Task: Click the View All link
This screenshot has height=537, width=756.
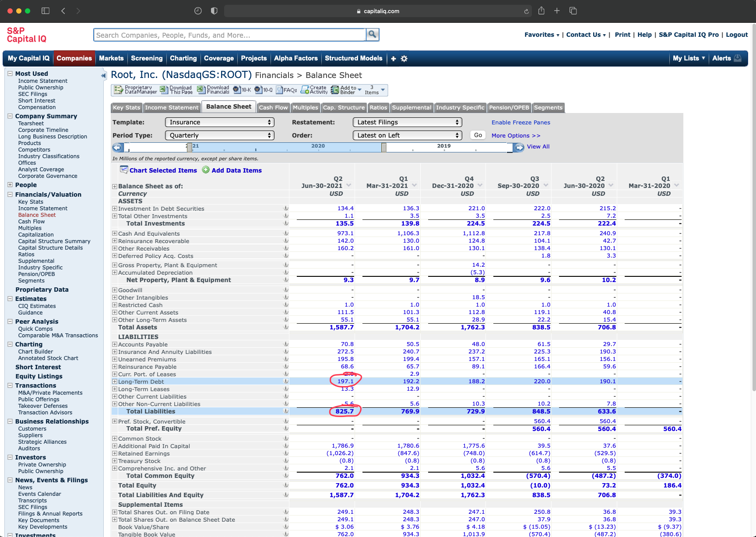Action: tap(538, 147)
